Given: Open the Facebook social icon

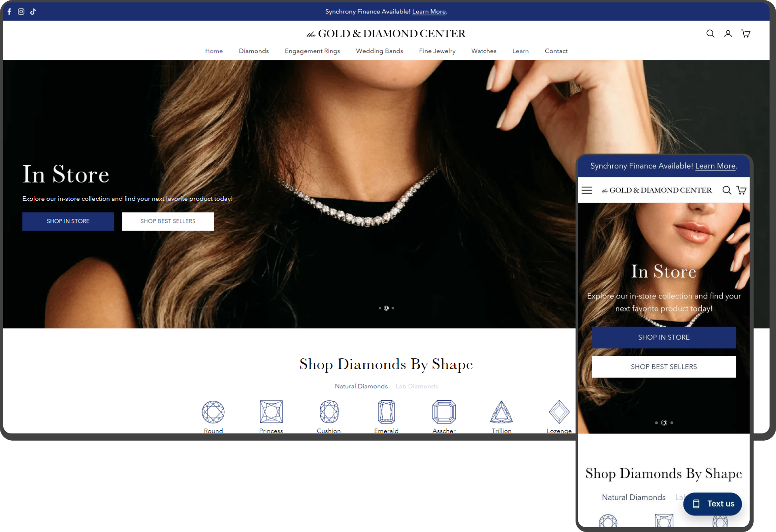Looking at the screenshot, I should (9, 12).
